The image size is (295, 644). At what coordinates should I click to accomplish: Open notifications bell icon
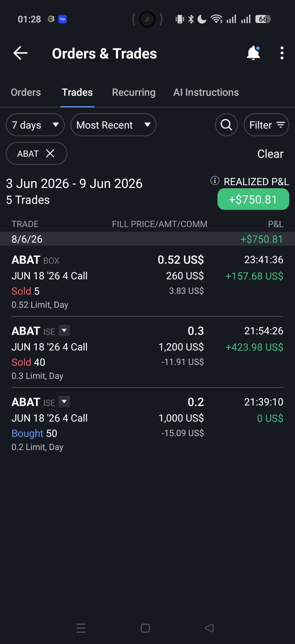[x=253, y=53]
